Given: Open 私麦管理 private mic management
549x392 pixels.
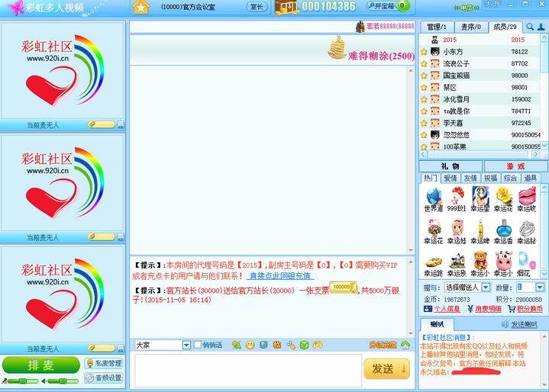Looking at the screenshot, I should point(104,363).
